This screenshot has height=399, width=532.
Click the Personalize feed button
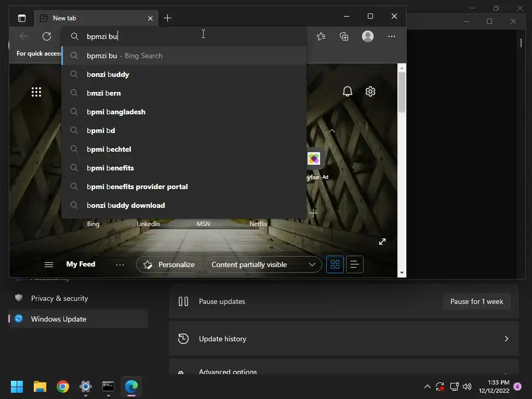[169, 264]
